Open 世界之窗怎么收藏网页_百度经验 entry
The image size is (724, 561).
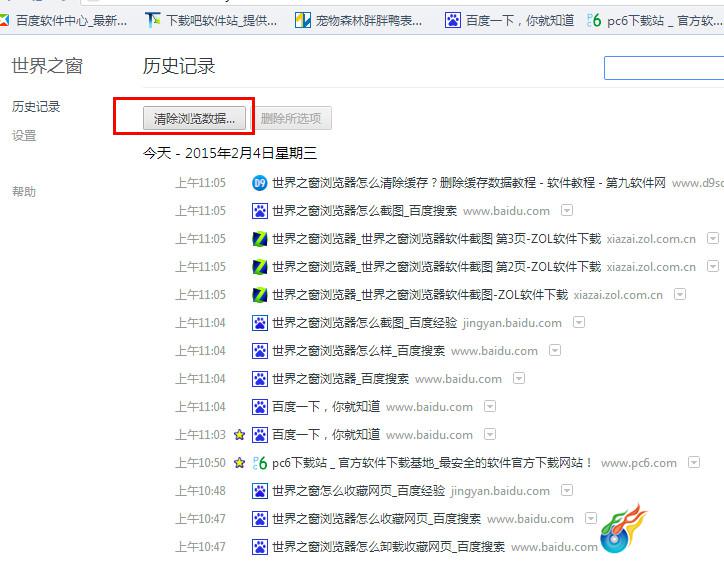point(358,491)
